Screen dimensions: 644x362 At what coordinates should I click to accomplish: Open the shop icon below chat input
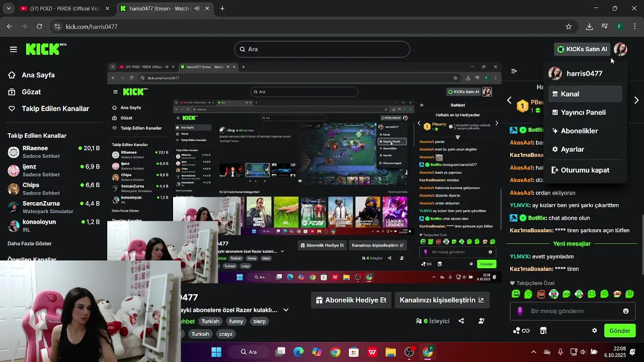pyautogui.click(x=543, y=330)
